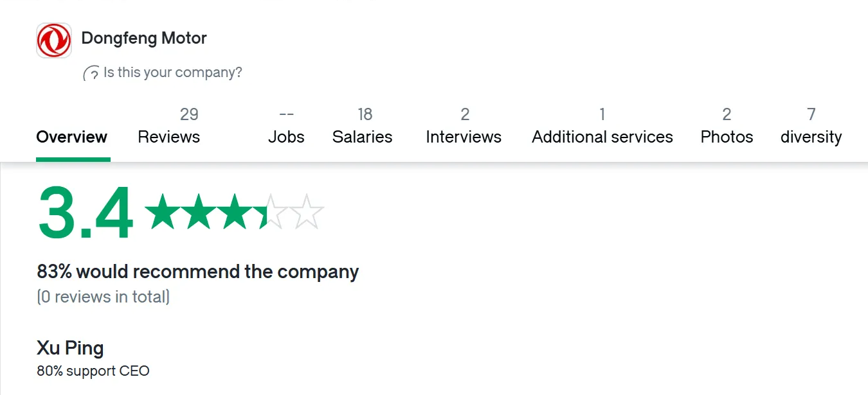868x395 pixels.
Task: Switch to the Reviews tab
Action: [x=169, y=126]
